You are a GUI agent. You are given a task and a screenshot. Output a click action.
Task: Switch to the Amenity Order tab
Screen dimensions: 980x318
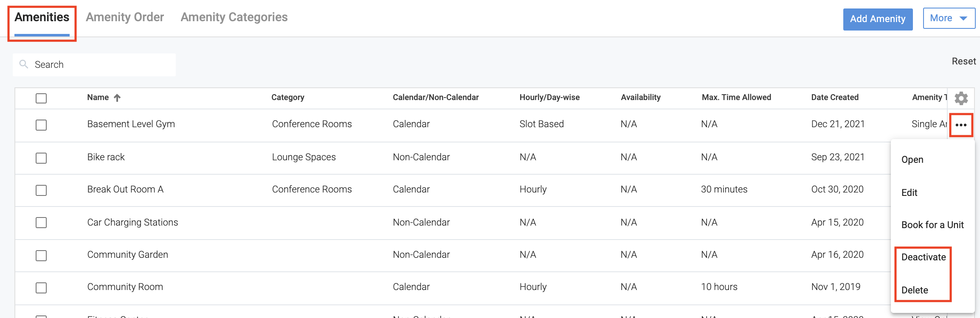[x=125, y=17]
